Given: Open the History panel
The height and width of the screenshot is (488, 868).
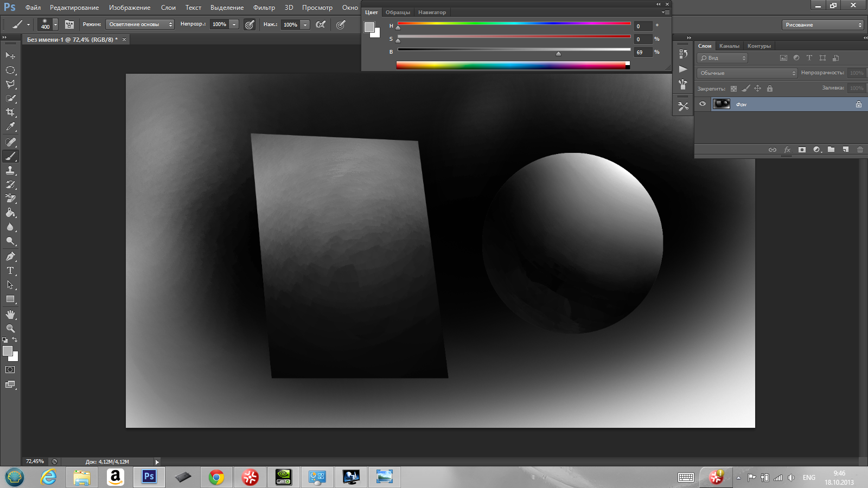Looking at the screenshot, I should click(x=683, y=54).
